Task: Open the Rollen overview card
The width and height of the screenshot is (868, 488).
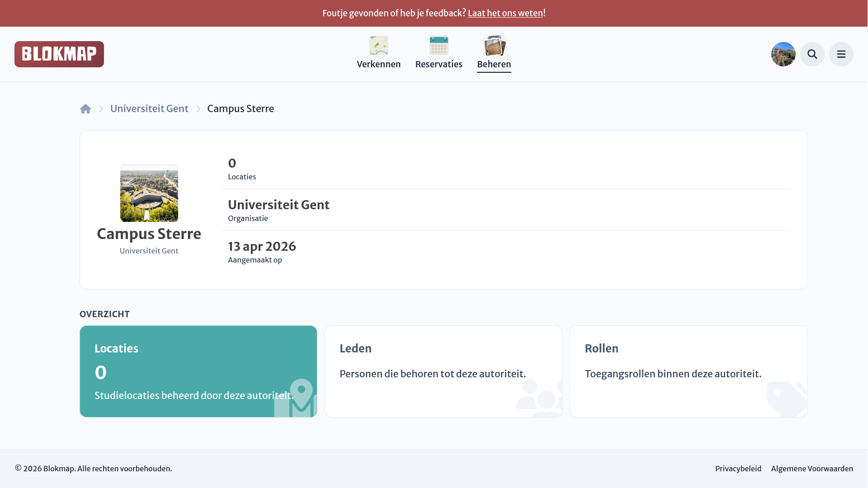Action: (x=689, y=371)
